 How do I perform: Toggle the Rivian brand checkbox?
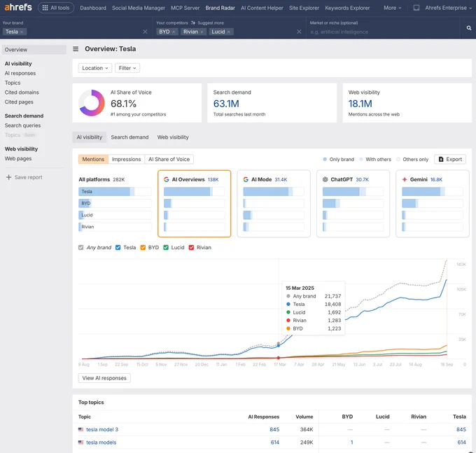(x=191, y=247)
